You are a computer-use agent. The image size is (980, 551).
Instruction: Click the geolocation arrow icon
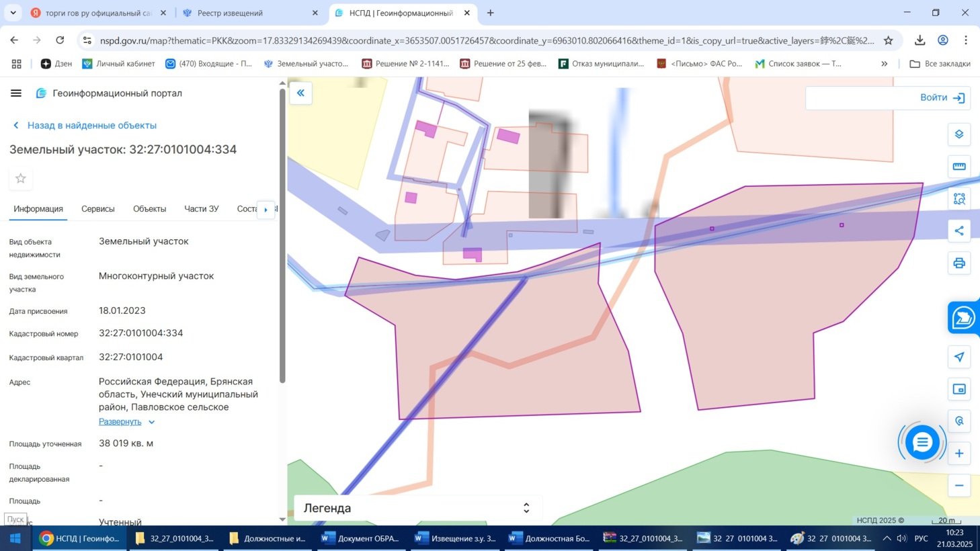pos(959,357)
